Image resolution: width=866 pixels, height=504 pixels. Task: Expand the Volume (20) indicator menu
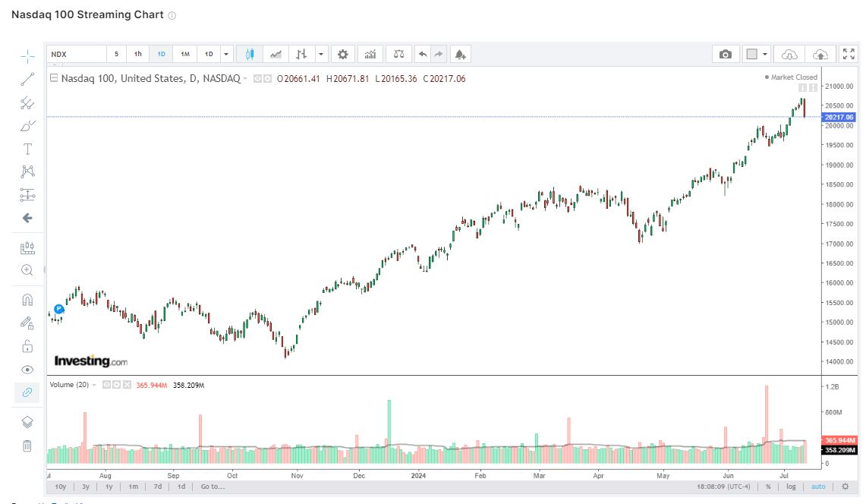click(x=94, y=386)
